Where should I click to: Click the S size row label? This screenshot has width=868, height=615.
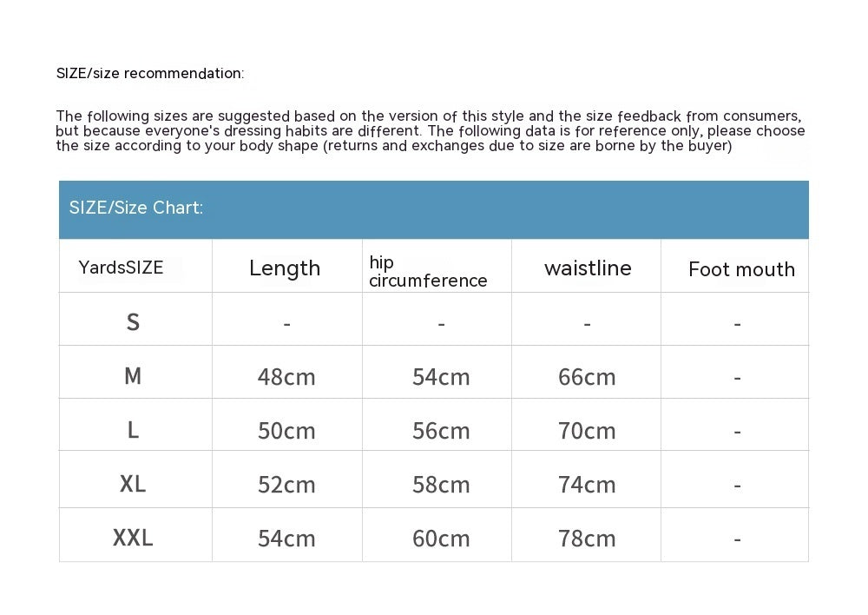click(x=133, y=323)
